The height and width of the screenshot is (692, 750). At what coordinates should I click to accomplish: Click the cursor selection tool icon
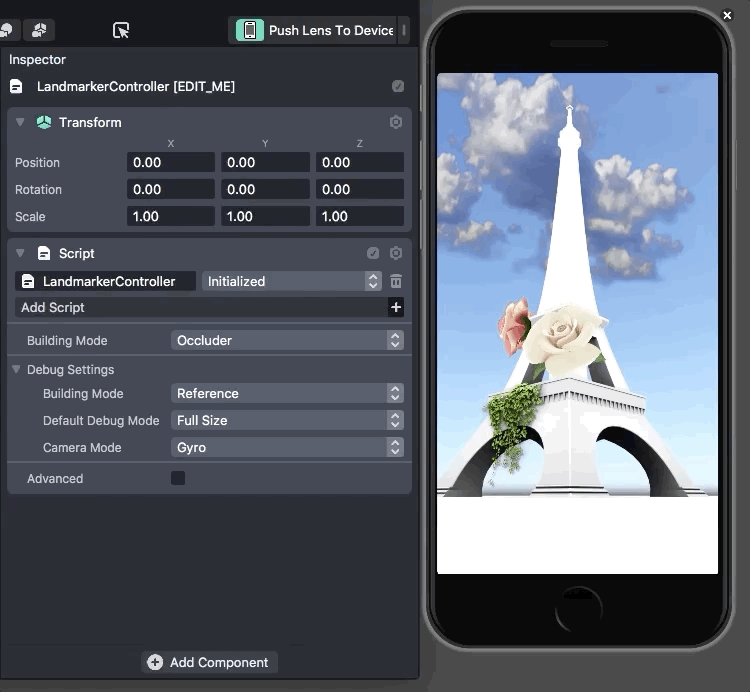[x=121, y=31]
